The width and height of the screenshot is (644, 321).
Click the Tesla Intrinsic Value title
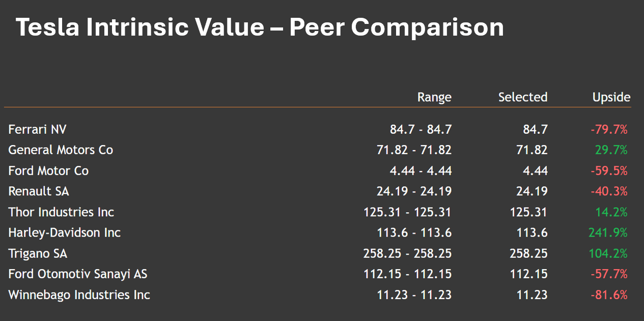[260, 27]
